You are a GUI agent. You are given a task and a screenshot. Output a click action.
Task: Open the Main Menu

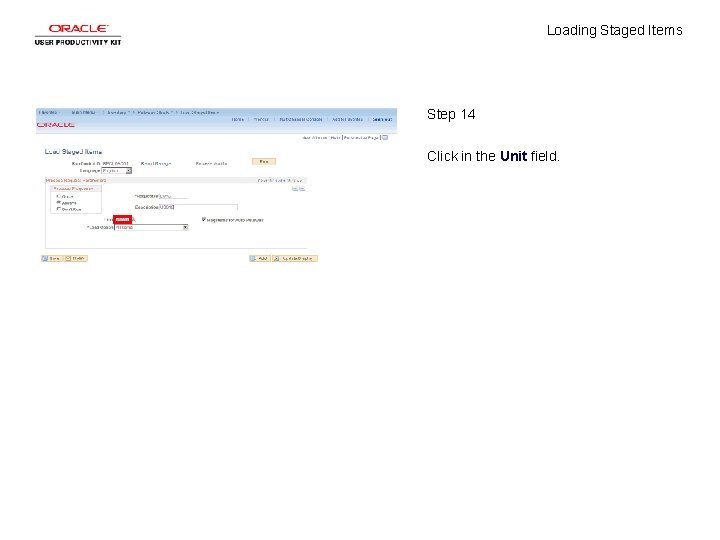tap(84, 112)
